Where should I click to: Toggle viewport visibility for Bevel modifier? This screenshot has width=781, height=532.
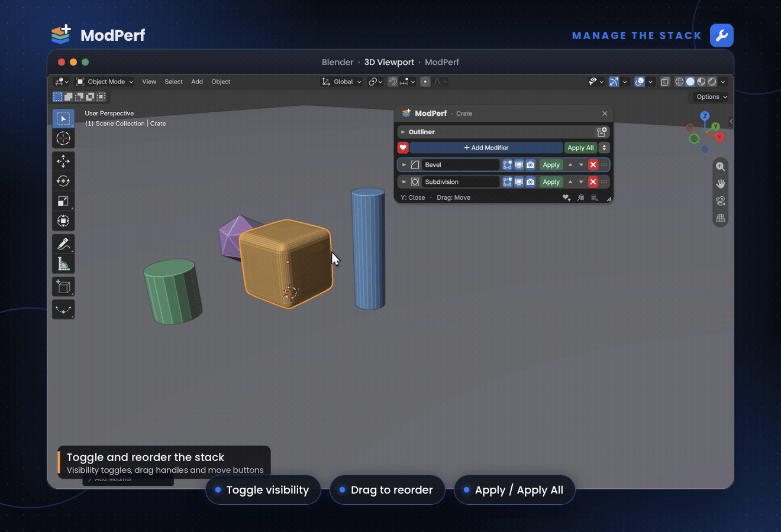point(519,165)
